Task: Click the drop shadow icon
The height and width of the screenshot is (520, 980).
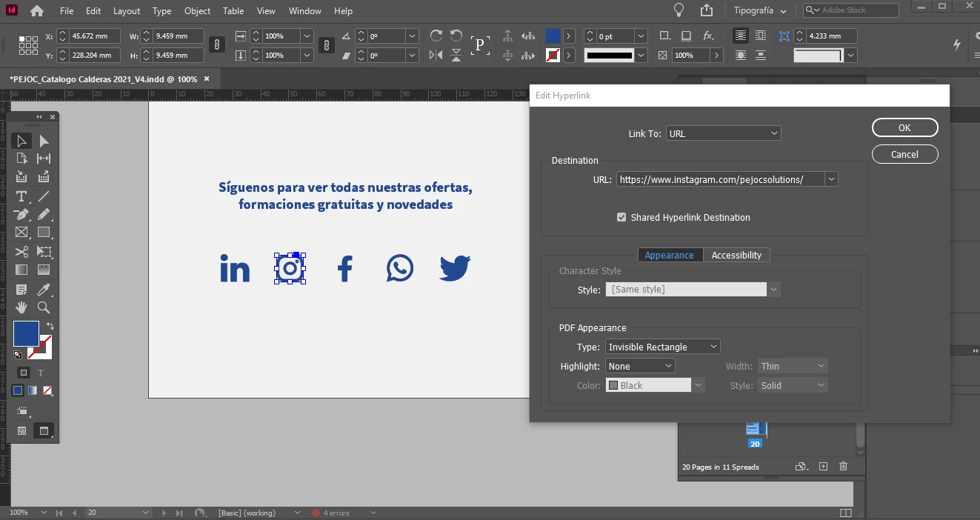Action: click(687, 36)
